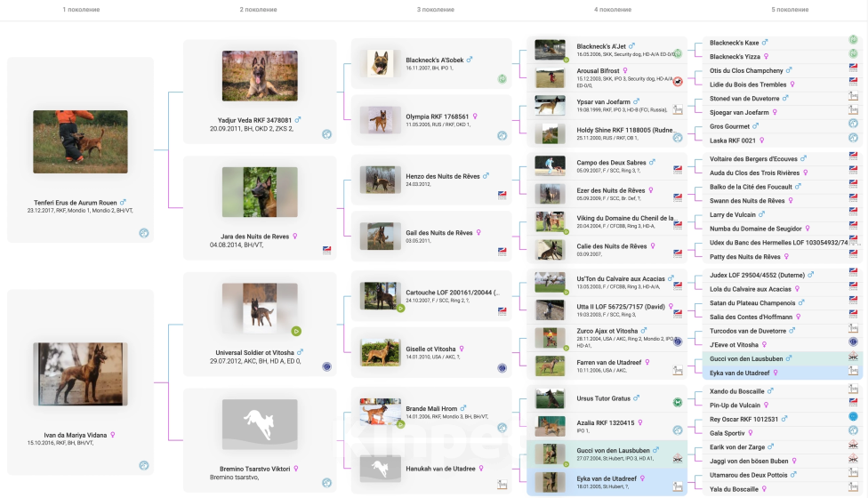
Task: Open Ypsar van Joefarm profile link
Action: click(603, 101)
